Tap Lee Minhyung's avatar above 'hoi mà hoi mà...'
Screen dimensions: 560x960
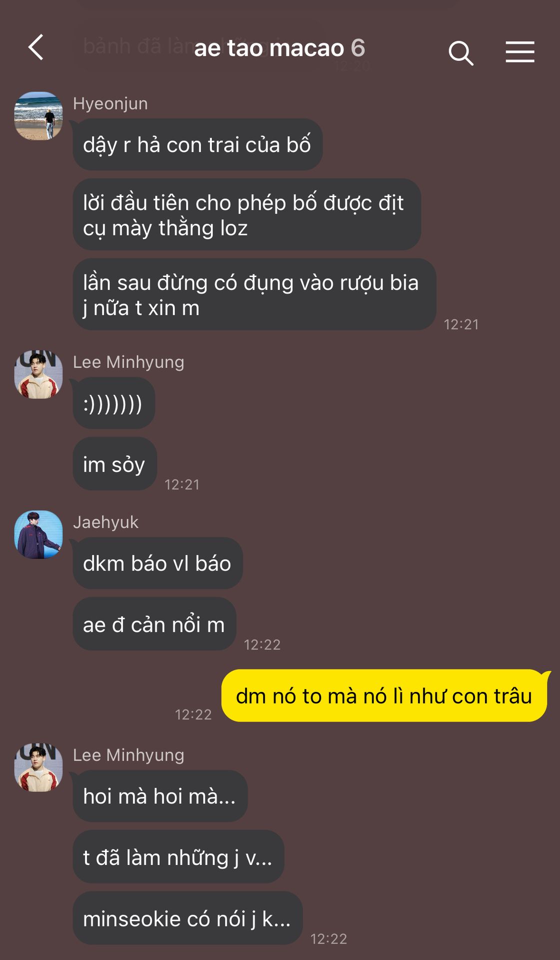coord(38,767)
